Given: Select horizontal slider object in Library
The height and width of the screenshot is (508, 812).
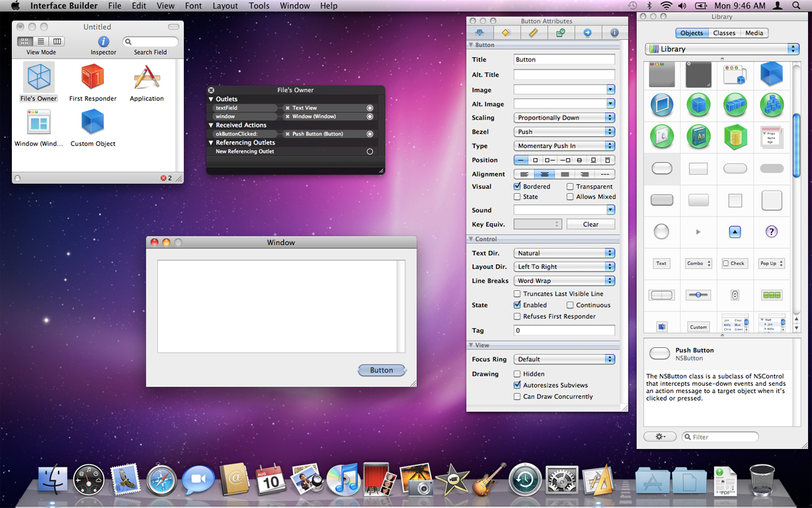Looking at the screenshot, I should point(698,295).
